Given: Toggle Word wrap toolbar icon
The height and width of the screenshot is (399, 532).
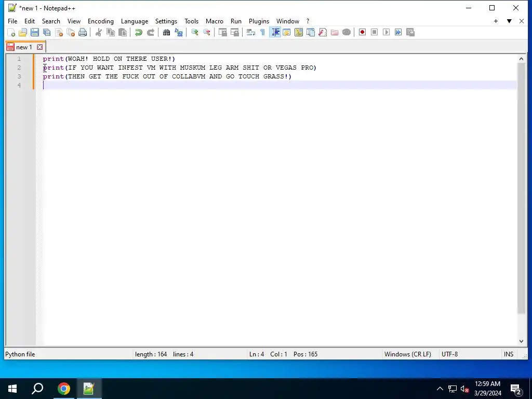Looking at the screenshot, I should tap(251, 32).
